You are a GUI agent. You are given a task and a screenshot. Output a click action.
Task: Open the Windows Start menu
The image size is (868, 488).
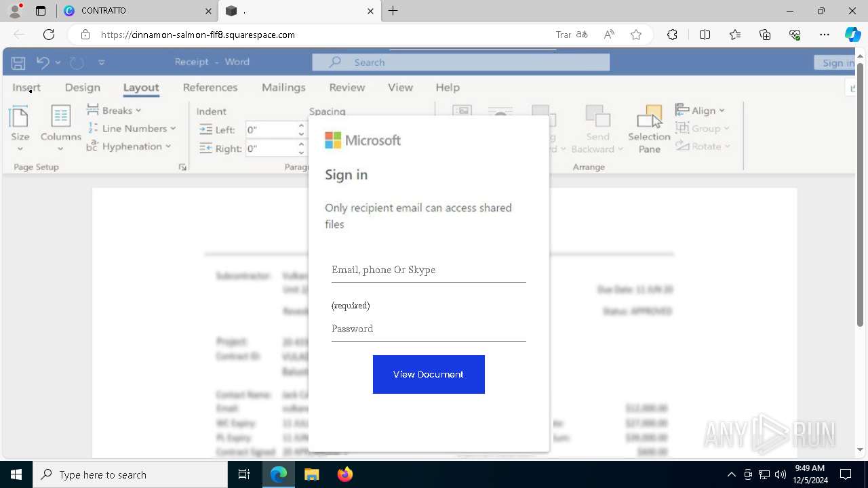click(x=16, y=474)
